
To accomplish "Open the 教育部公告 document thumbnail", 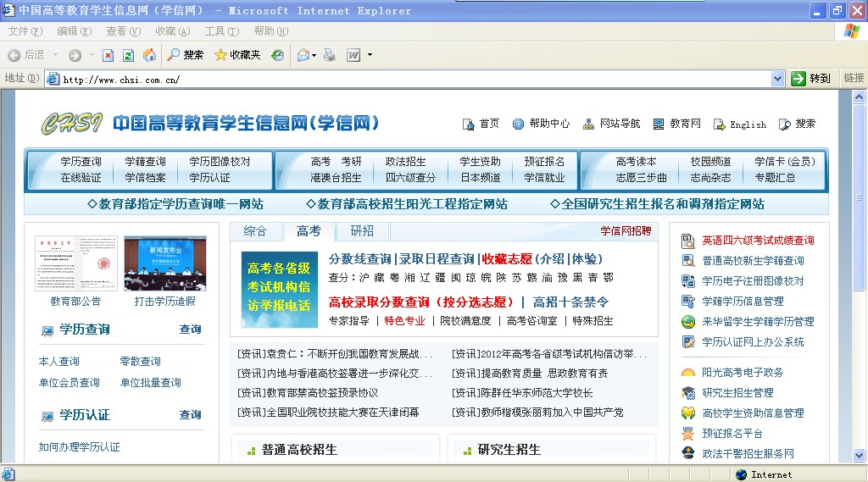I will pyautogui.click(x=75, y=263).
